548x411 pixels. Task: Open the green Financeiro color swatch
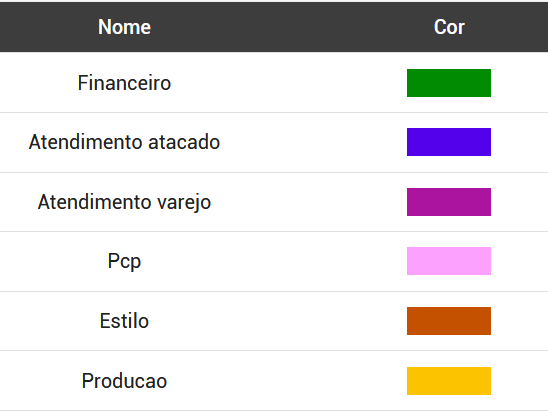[x=449, y=83]
